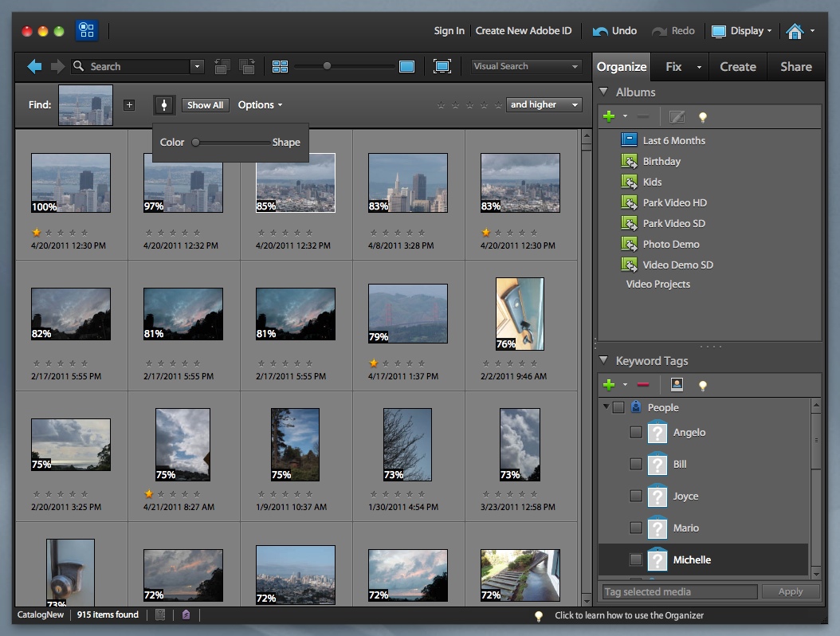840x636 pixels.
Task: Click the Sign In link
Action: [x=449, y=31]
